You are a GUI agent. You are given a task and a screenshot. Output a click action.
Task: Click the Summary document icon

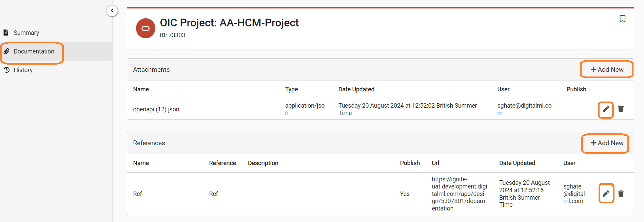[6, 32]
